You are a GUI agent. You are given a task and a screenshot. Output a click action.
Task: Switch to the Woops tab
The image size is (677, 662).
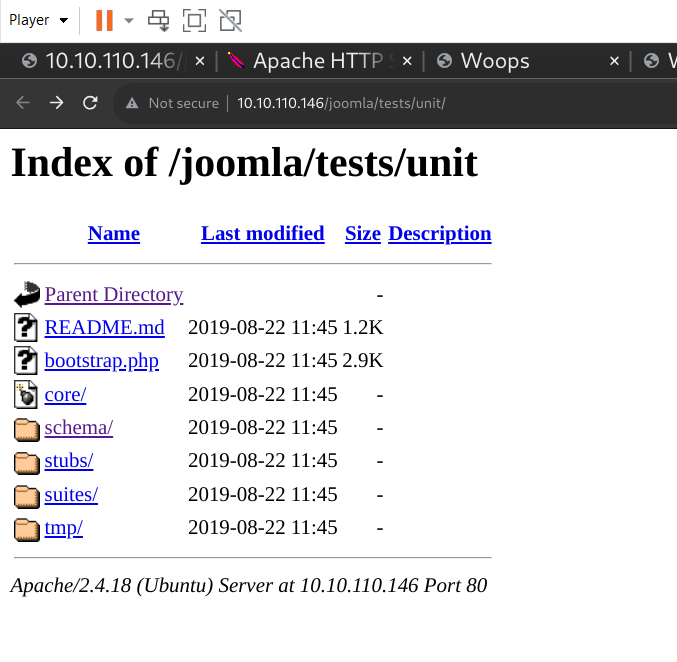pyautogui.click(x=495, y=61)
